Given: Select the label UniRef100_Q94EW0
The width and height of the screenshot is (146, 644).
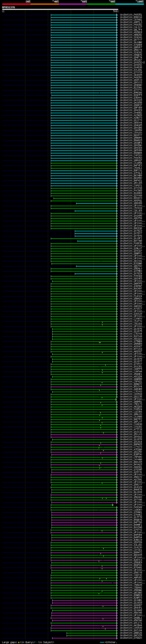Looking at the screenshot, I should tap(131, 85).
